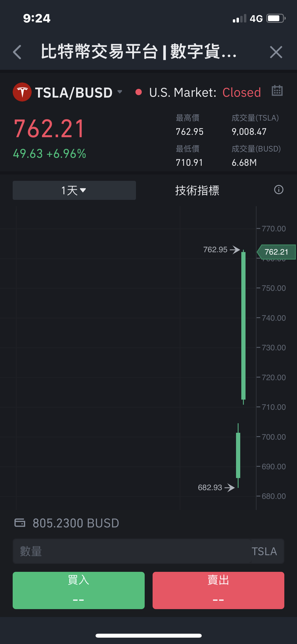Close the web page with X

pos(276,52)
